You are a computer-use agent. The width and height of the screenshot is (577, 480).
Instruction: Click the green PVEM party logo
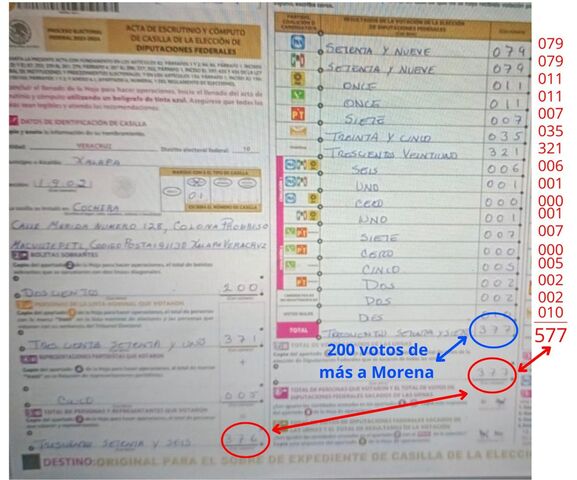tap(298, 95)
